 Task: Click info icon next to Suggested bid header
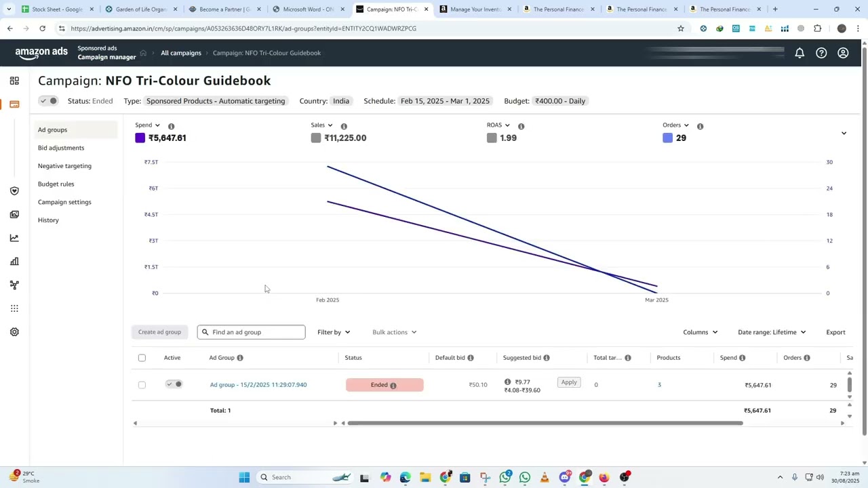click(x=547, y=358)
